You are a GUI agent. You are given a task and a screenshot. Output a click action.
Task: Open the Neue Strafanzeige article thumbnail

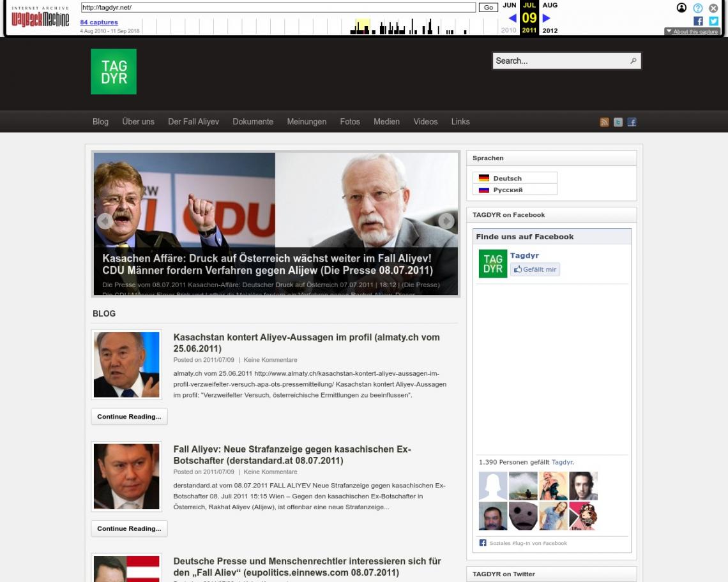126,476
